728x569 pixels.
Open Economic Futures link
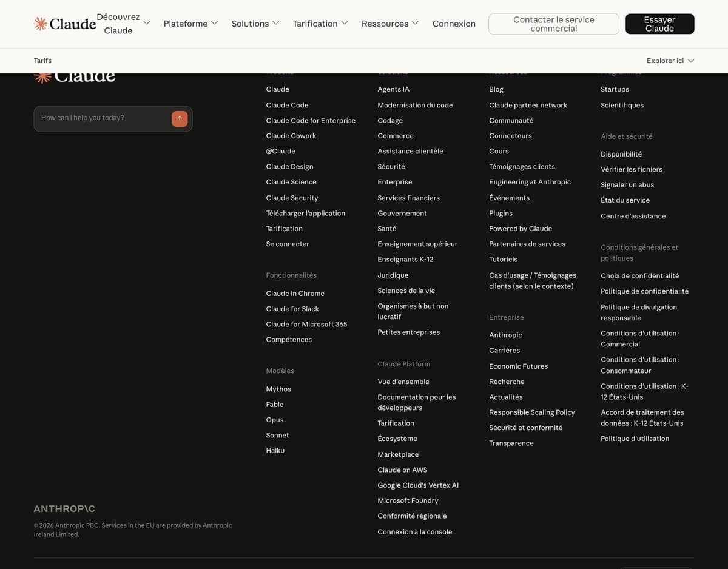[518, 366]
